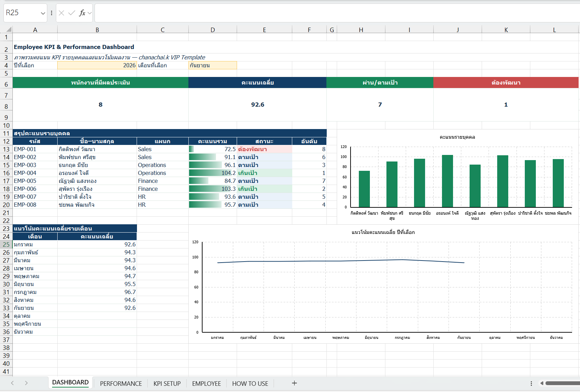The height and width of the screenshot is (392, 580).
Task: Click the Employee KPI & Performance Dashboard title
Action: (74, 47)
